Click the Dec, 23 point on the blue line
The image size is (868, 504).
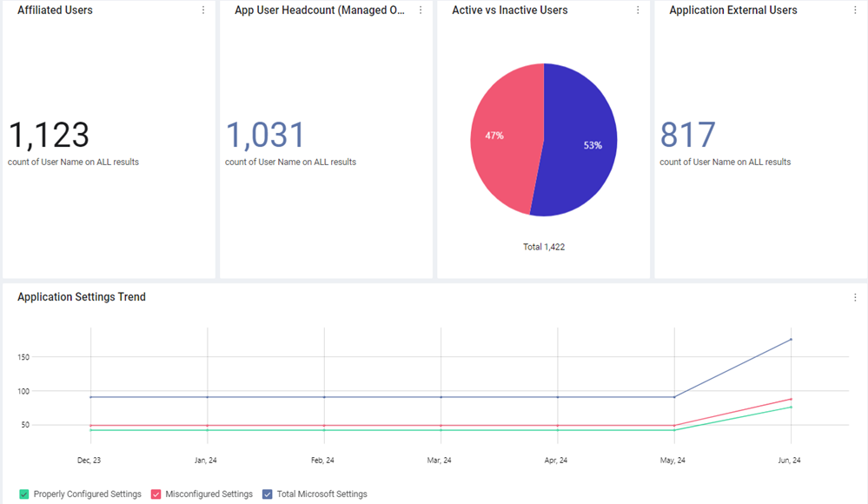pos(90,397)
